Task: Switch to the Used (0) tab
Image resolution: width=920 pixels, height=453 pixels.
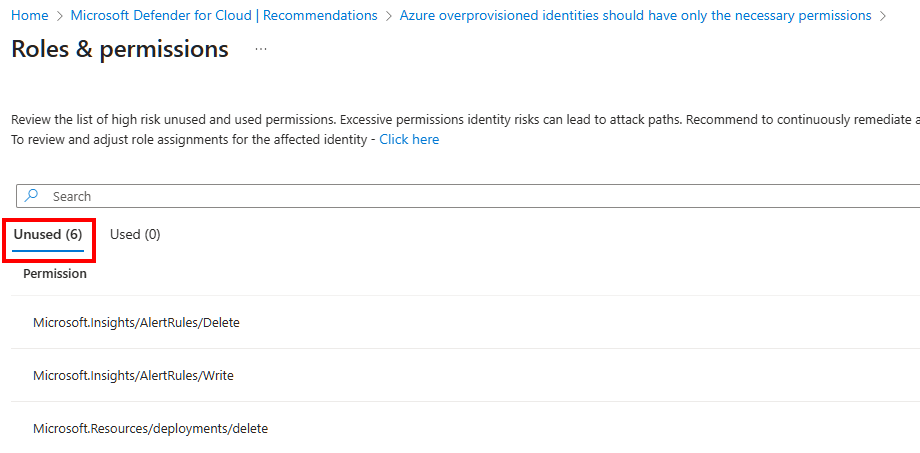Action: [x=135, y=235]
